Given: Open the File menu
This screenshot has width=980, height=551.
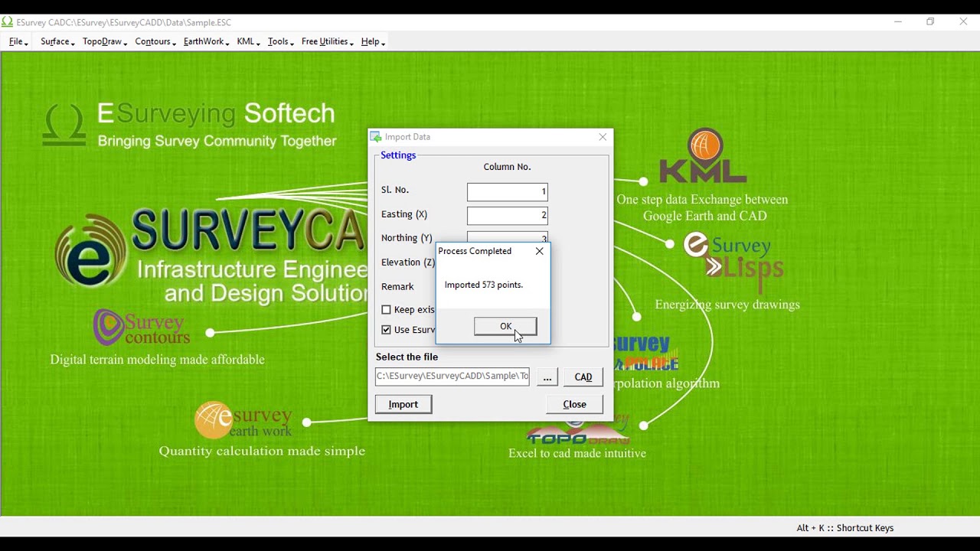Looking at the screenshot, I should 18,41.
